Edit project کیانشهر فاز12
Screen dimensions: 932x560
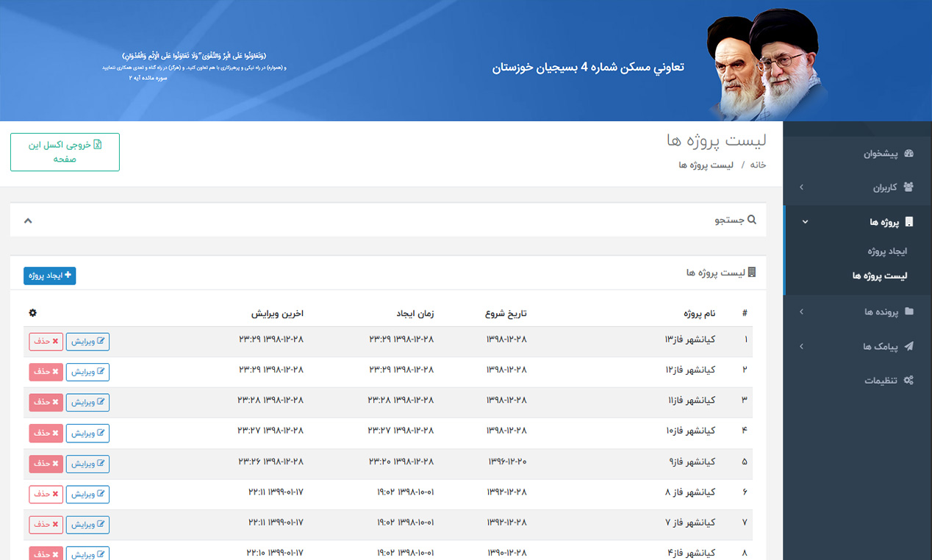[x=88, y=372]
